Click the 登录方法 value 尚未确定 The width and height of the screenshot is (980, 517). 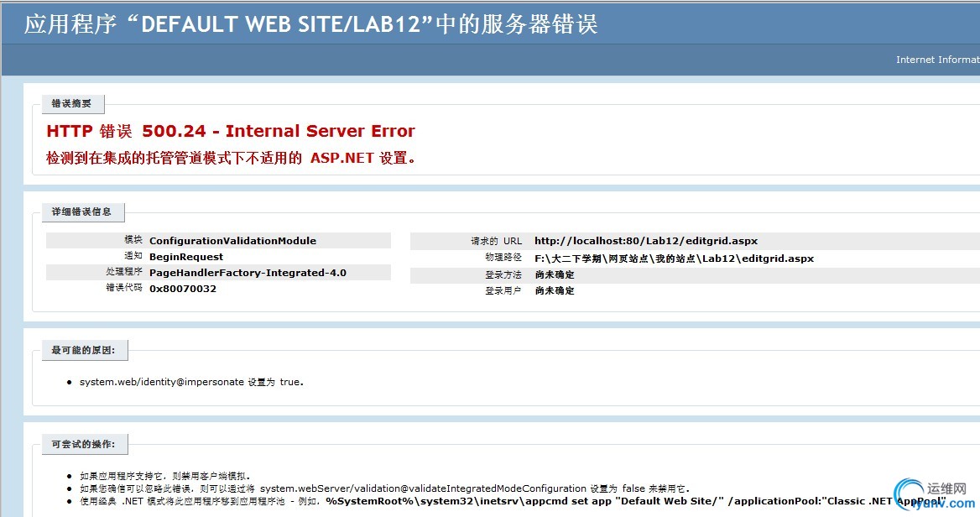pos(555,274)
